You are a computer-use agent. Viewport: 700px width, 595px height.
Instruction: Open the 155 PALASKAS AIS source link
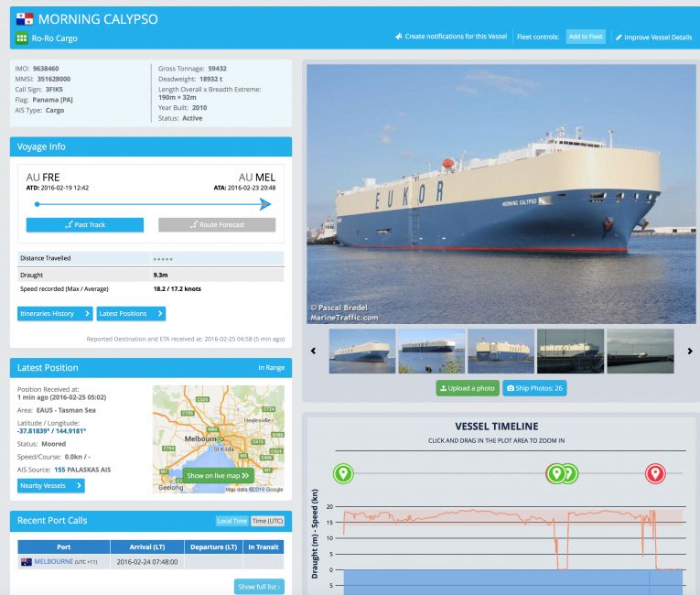82,470
